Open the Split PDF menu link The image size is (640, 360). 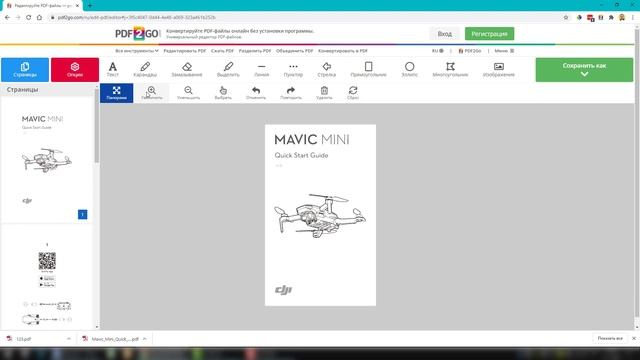click(x=255, y=51)
